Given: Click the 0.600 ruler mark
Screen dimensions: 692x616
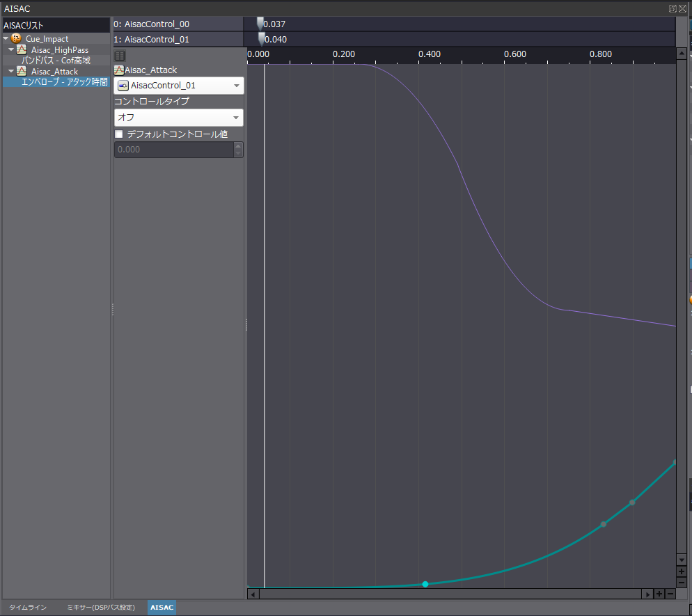Looking at the screenshot, I should click(515, 54).
